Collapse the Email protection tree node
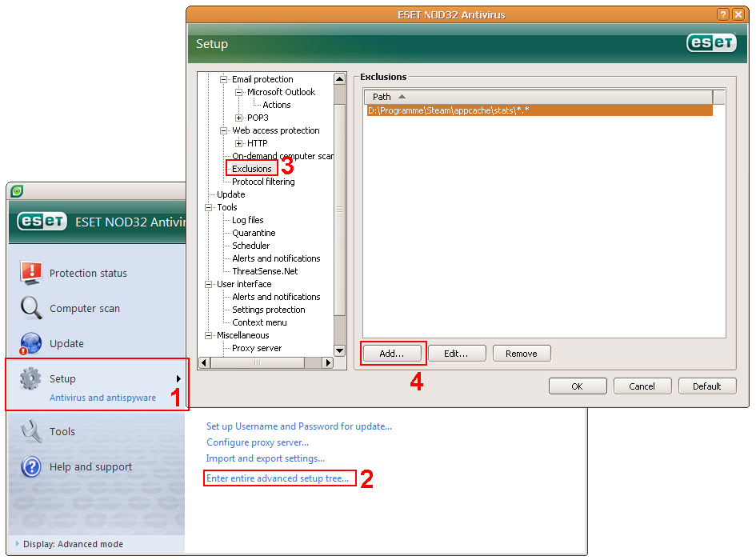 click(x=223, y=79)
